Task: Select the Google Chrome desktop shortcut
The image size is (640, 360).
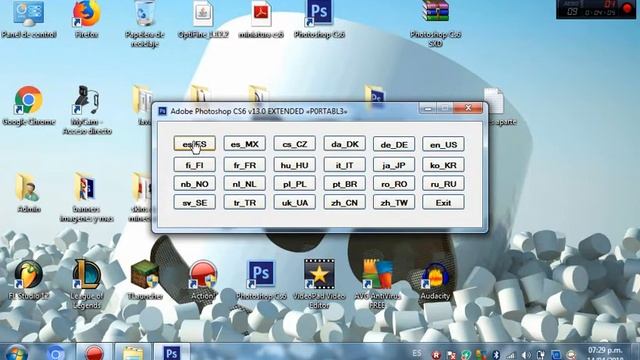Action: (x=28, y=105)
